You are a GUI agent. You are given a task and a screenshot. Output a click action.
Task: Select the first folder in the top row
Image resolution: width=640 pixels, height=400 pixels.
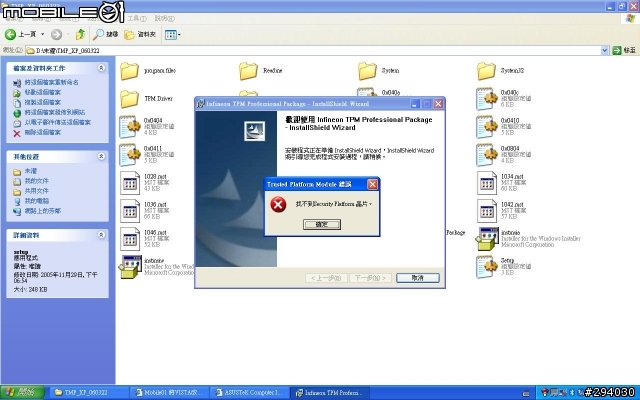(148, 71)
